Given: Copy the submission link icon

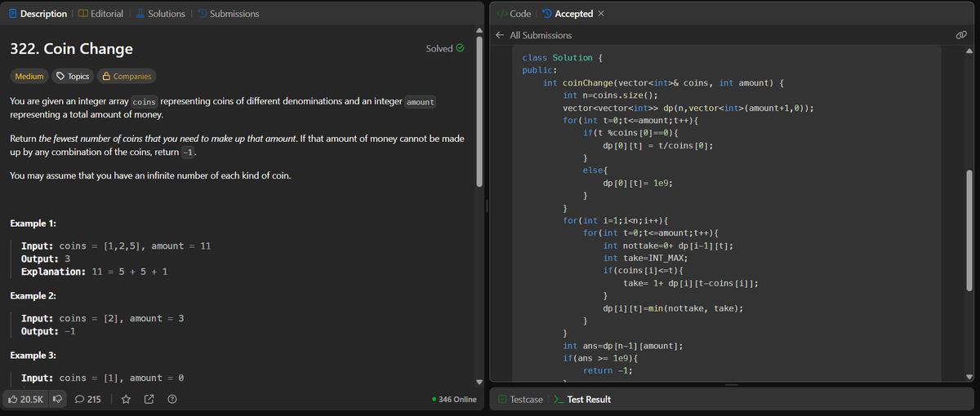Looking at the screenshot, I should click(961, 36).
